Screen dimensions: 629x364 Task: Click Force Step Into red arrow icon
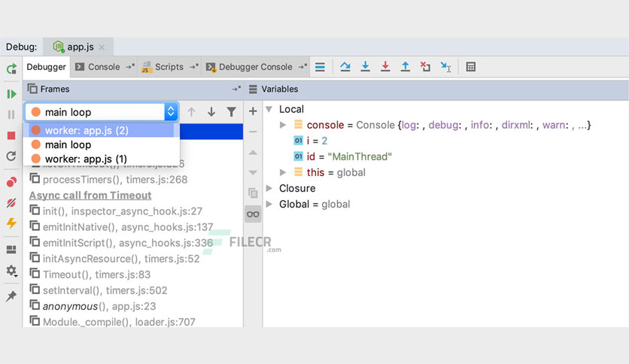[x=385, y=66]
